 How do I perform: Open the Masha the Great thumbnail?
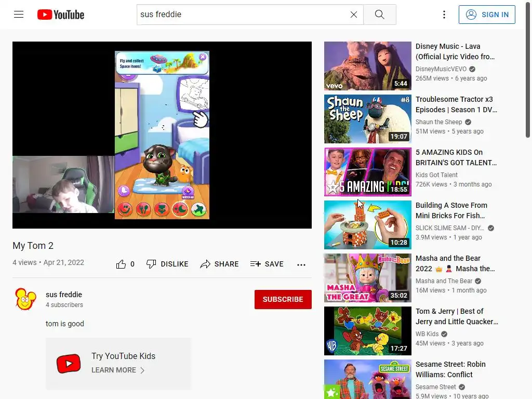pyautogui.click(x=367, y=278)
